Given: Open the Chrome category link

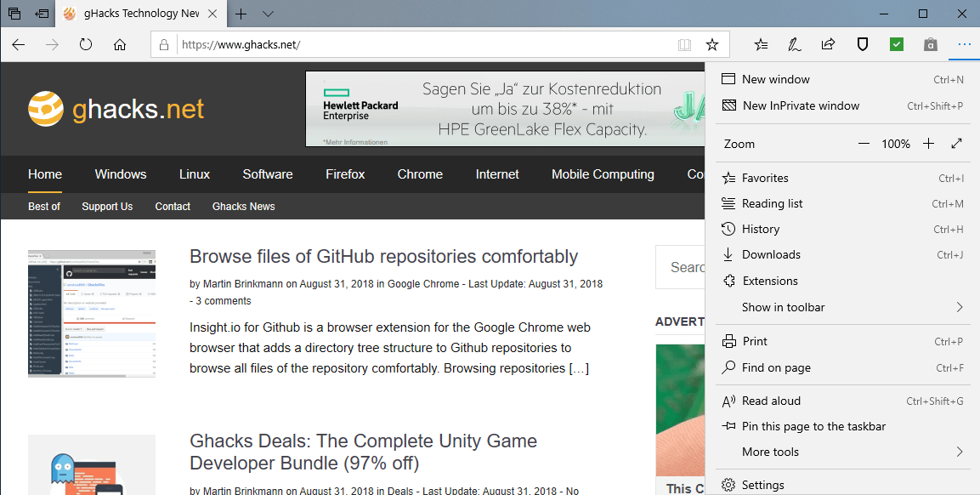Looking at the screenshot, I should click(420, 174).
